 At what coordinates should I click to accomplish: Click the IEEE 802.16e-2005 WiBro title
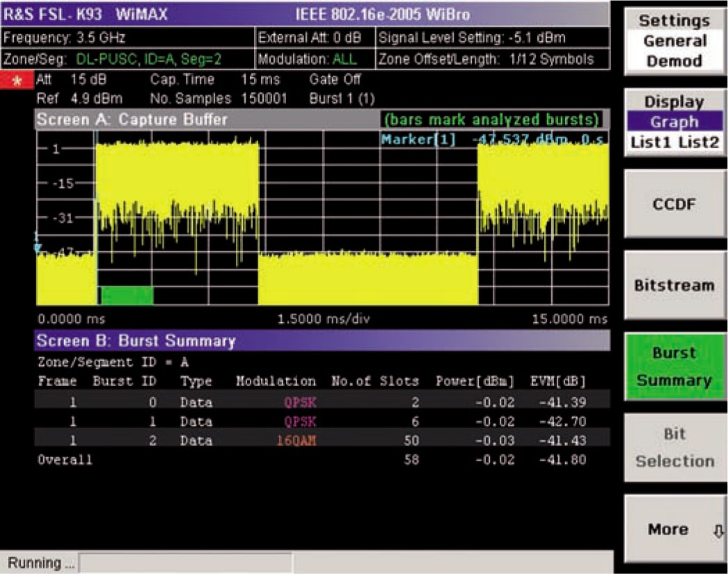click(x=383, y=15)
